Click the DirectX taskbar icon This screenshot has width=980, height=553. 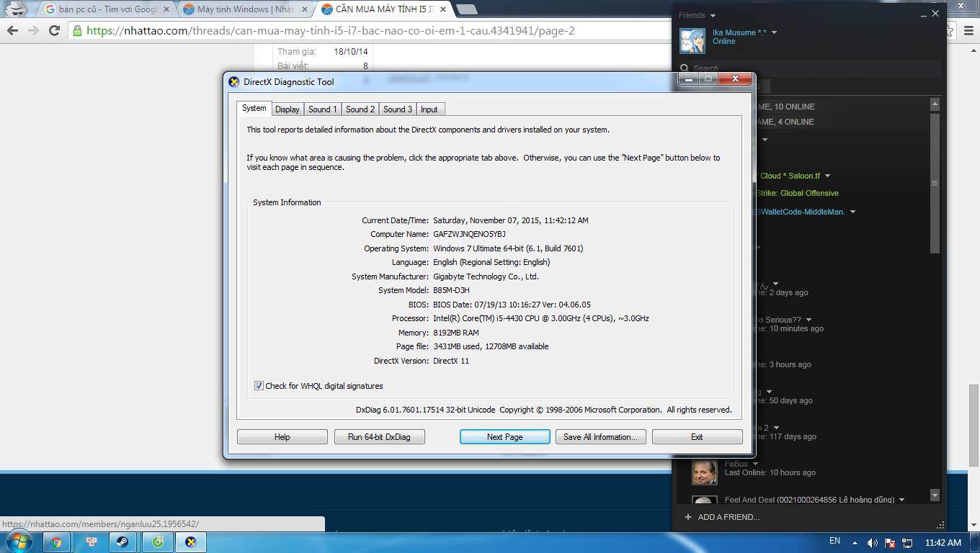[x=190, y=542]
